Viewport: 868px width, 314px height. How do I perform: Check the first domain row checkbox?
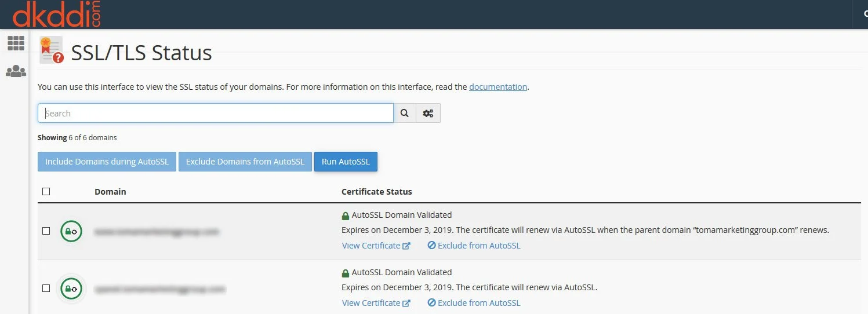point(46,231)
